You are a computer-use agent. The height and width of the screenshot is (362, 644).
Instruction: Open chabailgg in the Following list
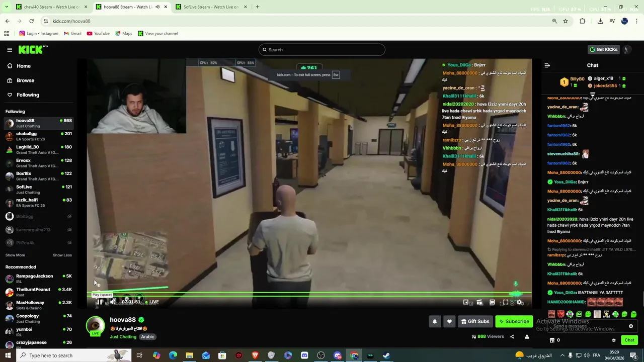coord(39,136)
